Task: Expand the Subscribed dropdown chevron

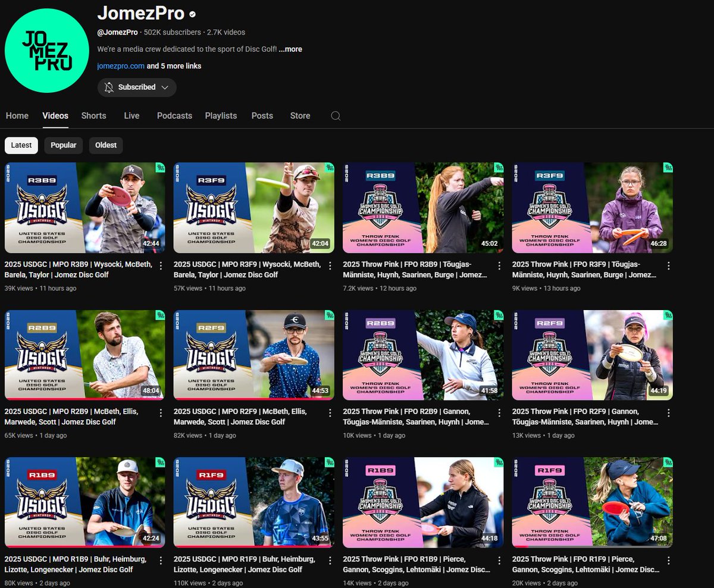Action: (x=165, y=87)
